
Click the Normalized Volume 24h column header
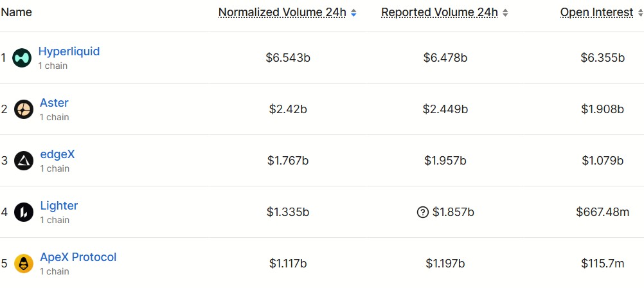click(282, 12)
